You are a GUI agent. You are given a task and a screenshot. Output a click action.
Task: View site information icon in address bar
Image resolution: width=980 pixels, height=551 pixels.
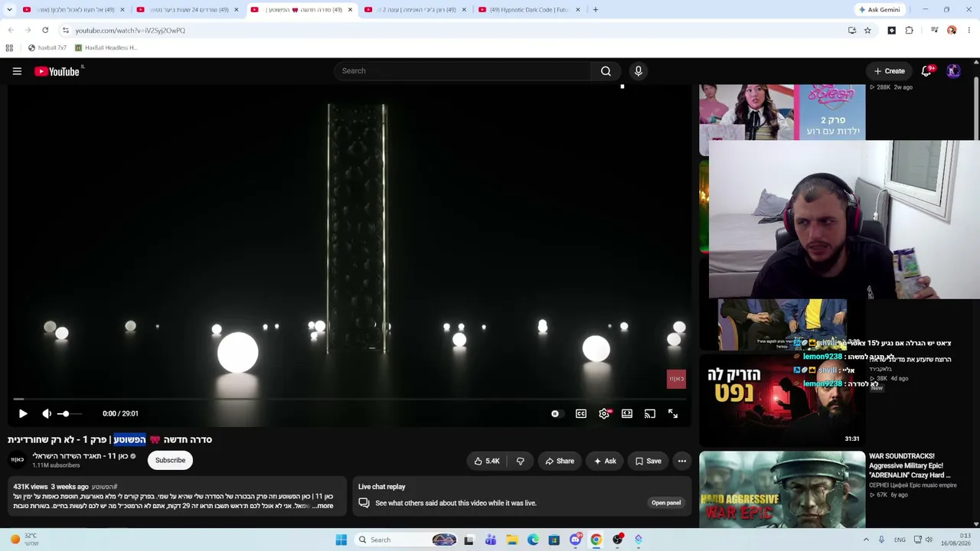click(66, 31)
